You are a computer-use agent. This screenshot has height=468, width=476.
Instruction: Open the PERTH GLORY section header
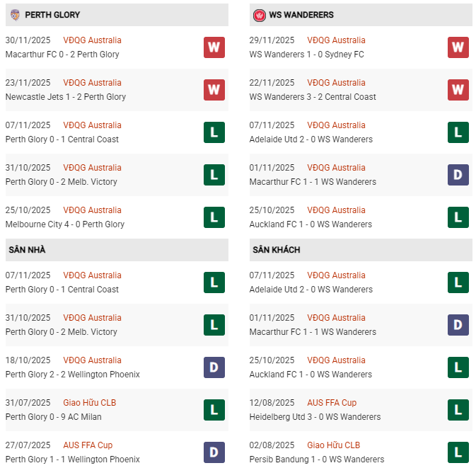(52, 15)
